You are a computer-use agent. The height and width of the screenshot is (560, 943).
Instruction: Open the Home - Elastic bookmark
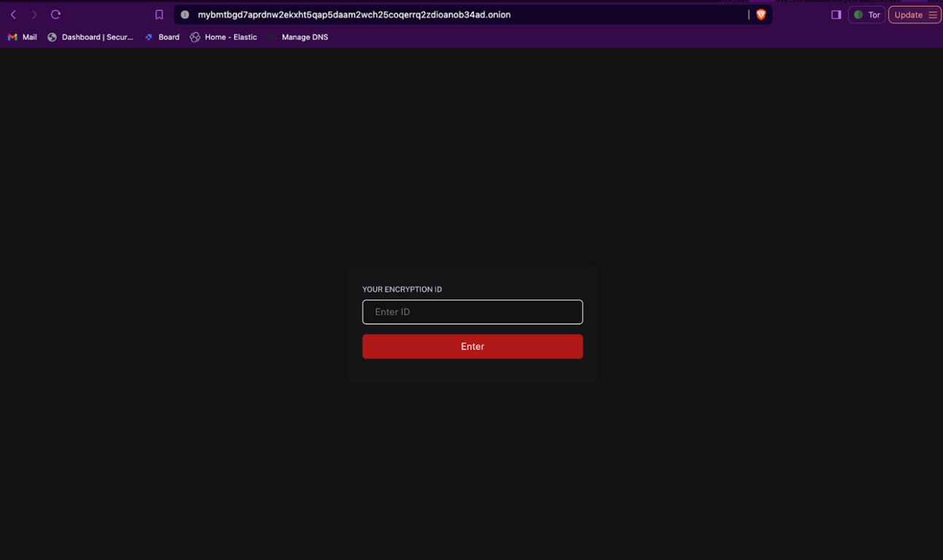click(x=223, y=37)
